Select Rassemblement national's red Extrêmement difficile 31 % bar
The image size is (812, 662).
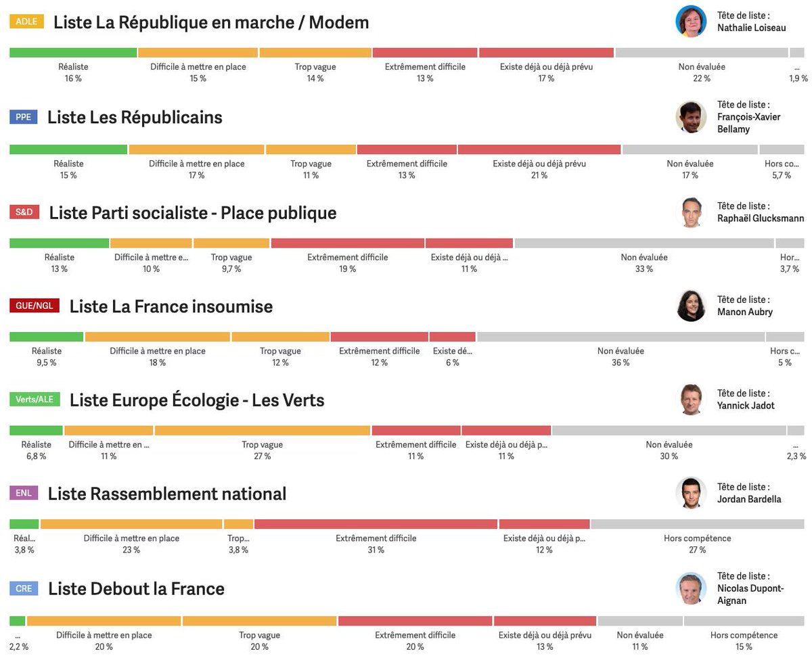(x=376, y=524)
